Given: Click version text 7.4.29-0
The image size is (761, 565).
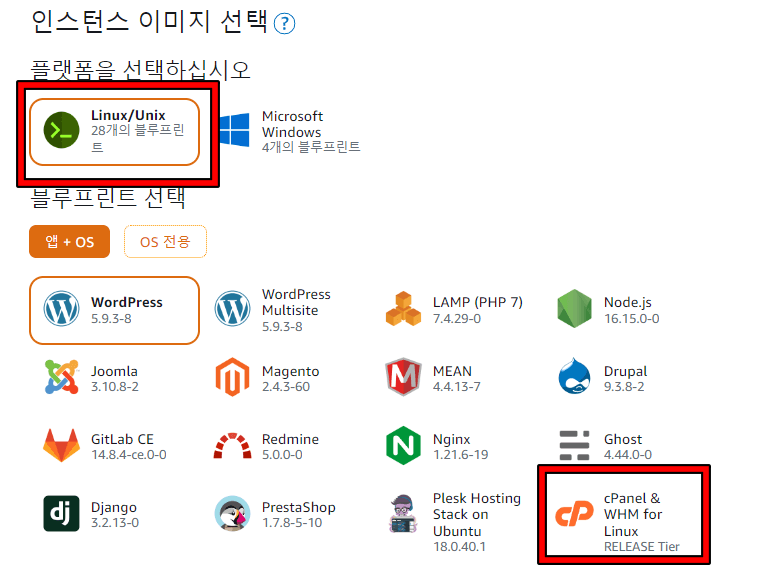Looking at the screenshot, I should [x=457, y=319].
